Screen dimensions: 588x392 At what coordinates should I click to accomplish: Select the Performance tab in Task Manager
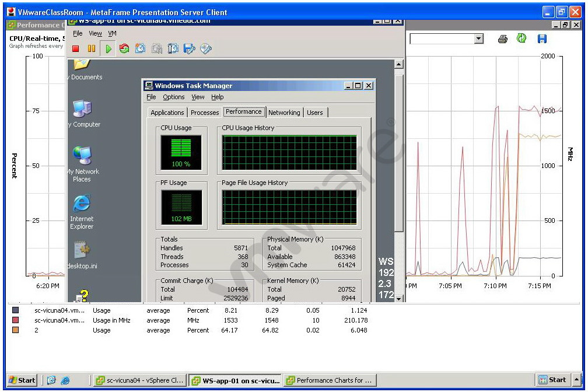coord(244,112)
